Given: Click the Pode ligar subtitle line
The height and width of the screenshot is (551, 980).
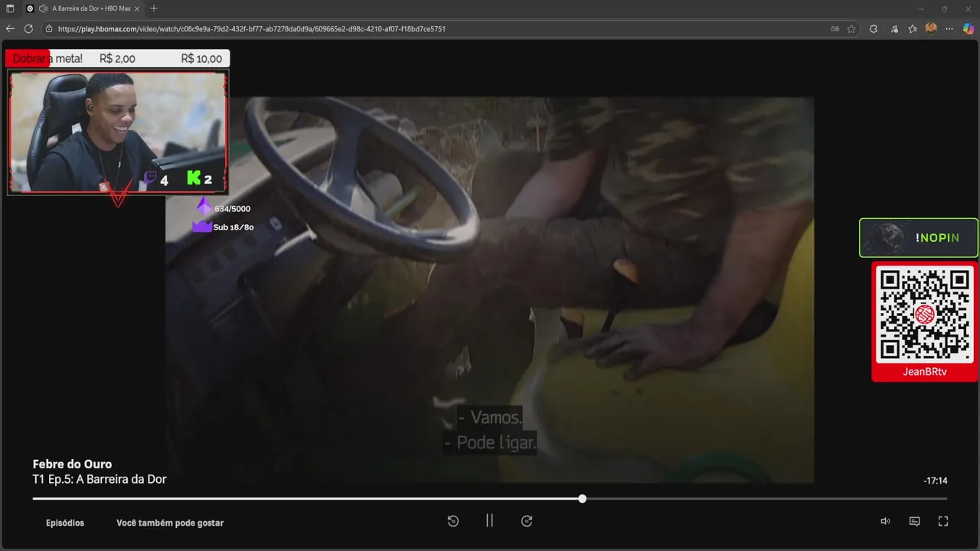Looking at the screenshot, I should pyautogui.click(x=490, y=442).
